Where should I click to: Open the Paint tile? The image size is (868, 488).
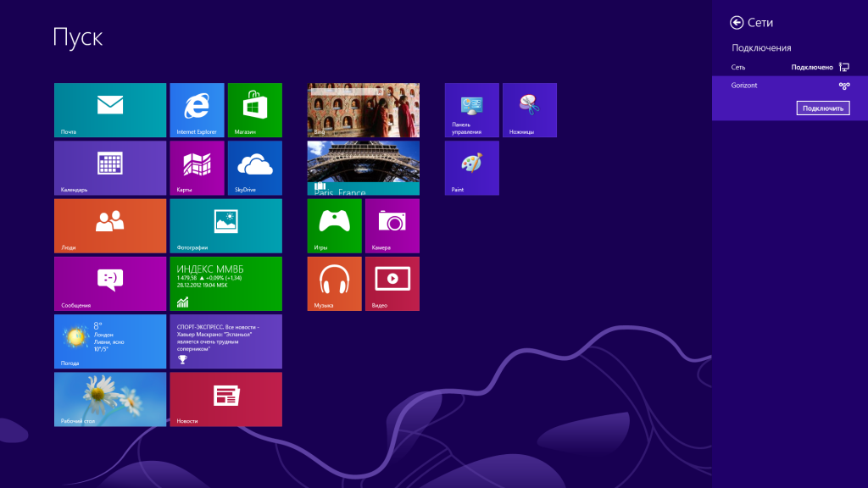471,168
